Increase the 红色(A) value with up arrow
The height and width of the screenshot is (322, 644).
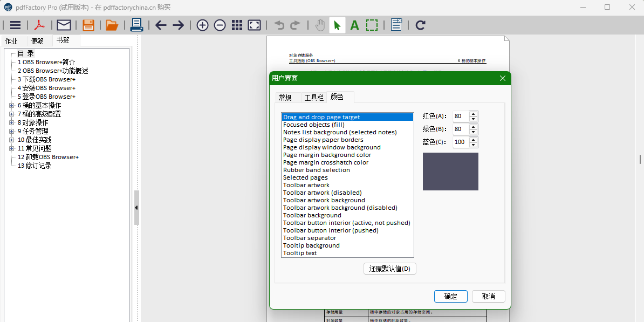473,114
